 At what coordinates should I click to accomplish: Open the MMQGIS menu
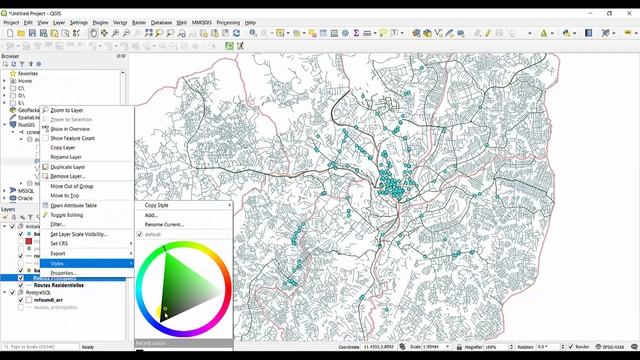202,22
